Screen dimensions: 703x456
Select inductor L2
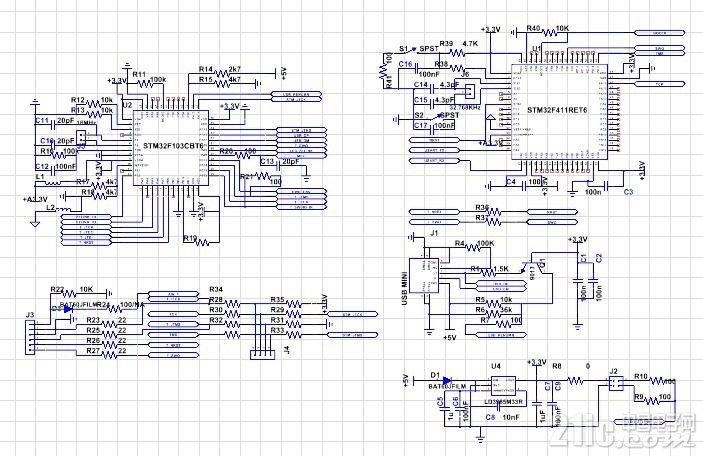(63, 209)
